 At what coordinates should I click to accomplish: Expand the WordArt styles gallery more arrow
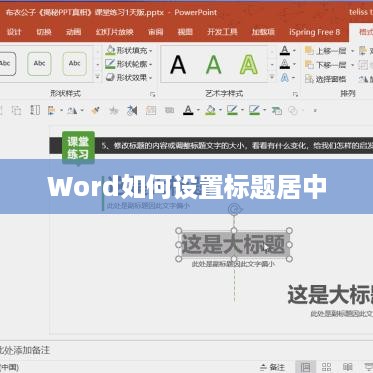pos(272,77)
